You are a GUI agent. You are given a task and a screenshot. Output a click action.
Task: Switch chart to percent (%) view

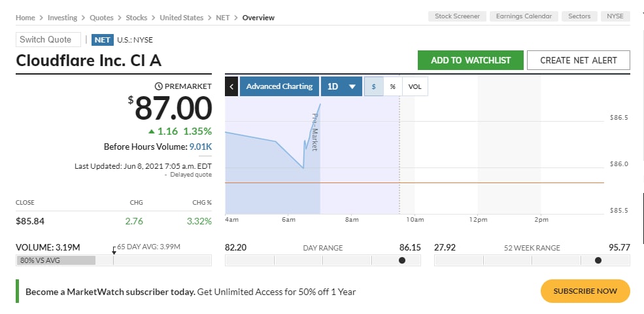coord(393,87)
